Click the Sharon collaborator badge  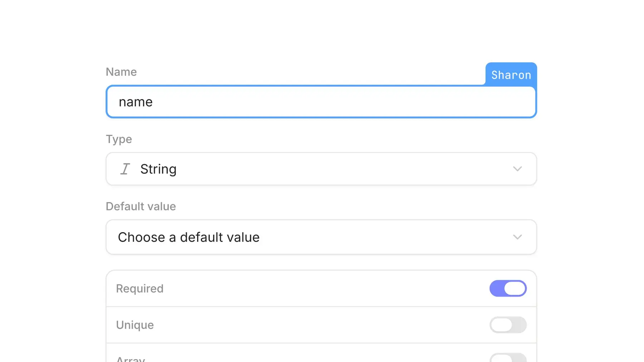click(511, 75)
